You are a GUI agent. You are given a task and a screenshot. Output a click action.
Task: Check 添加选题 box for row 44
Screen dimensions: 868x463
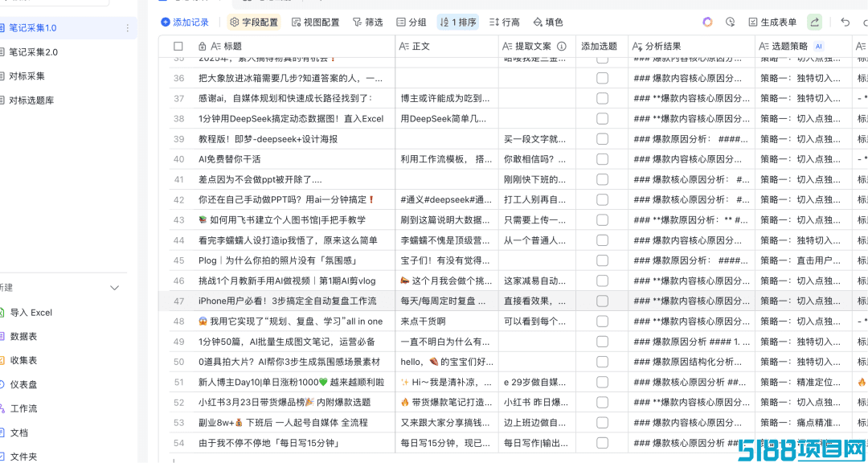pyautogui.click(x=602, y=240)
